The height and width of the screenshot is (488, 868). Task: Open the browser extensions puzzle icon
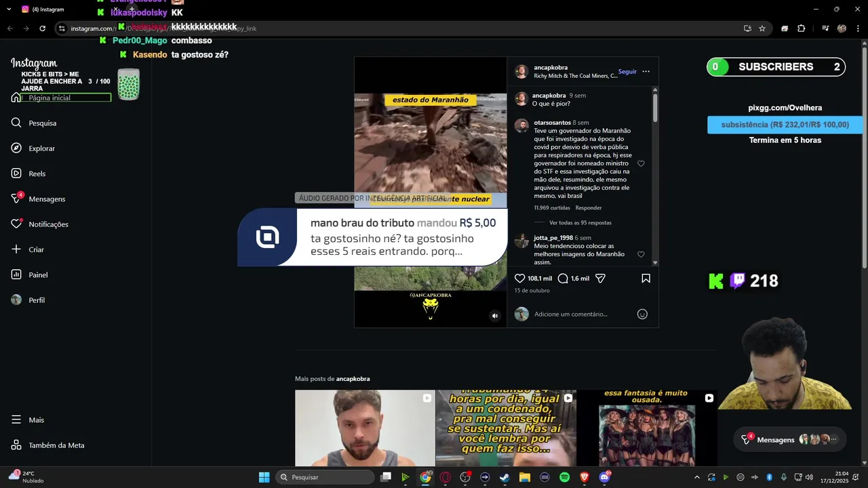pos(801,28)
